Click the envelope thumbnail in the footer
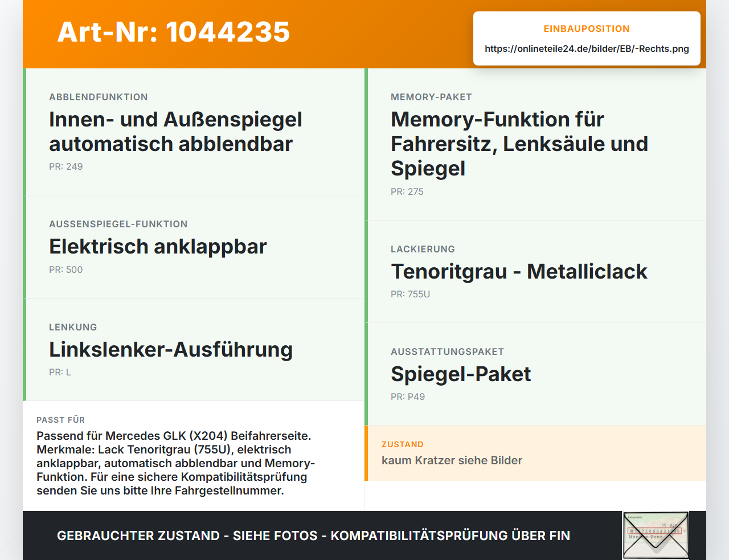 656,536
